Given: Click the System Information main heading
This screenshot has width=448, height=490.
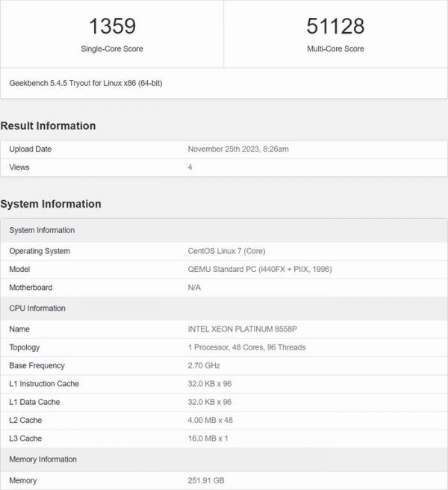Looking at the screenshot, I should point(51,204).
